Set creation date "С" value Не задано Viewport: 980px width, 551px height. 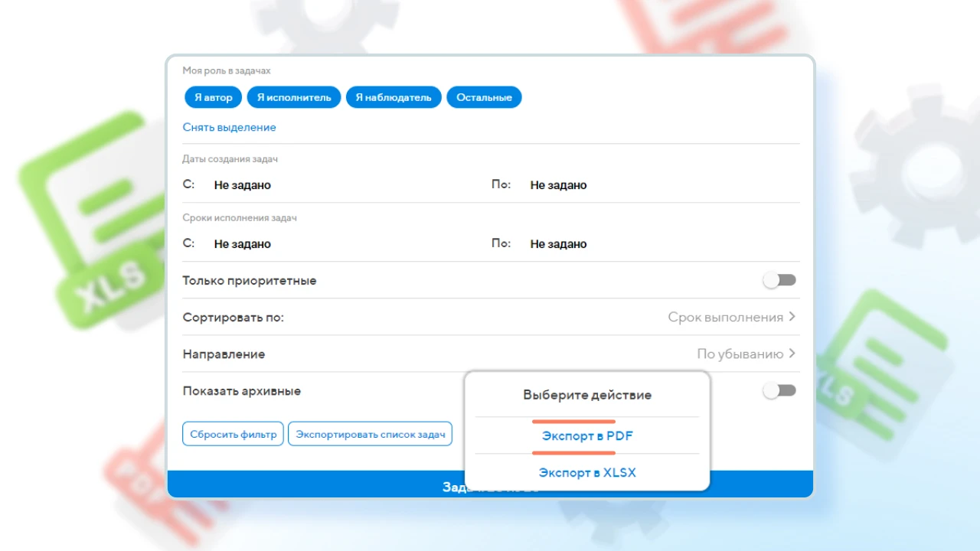[x=243, y=185]
